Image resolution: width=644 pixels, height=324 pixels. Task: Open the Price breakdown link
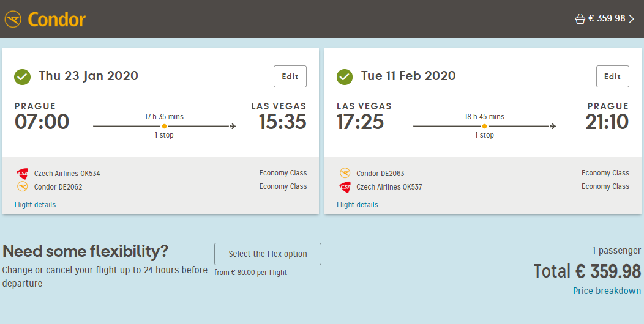607,291
